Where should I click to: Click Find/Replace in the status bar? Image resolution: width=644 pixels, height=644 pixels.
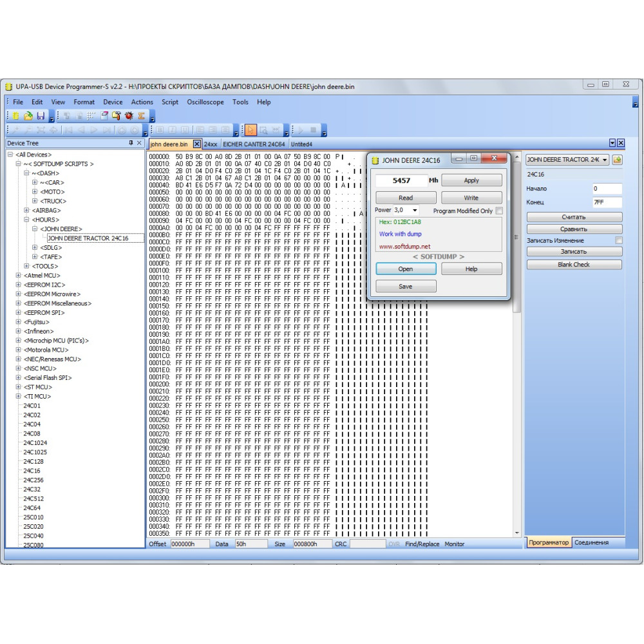click(x=422, y=544)
